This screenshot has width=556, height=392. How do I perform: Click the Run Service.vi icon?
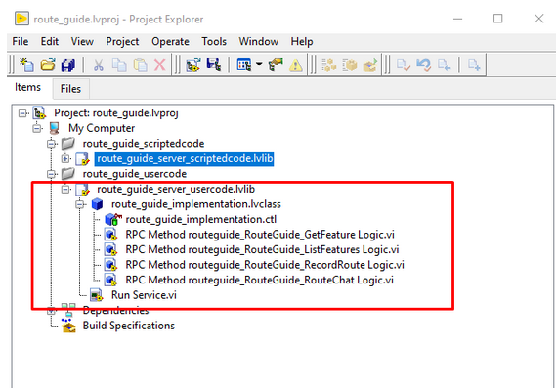tap(96, 295)
